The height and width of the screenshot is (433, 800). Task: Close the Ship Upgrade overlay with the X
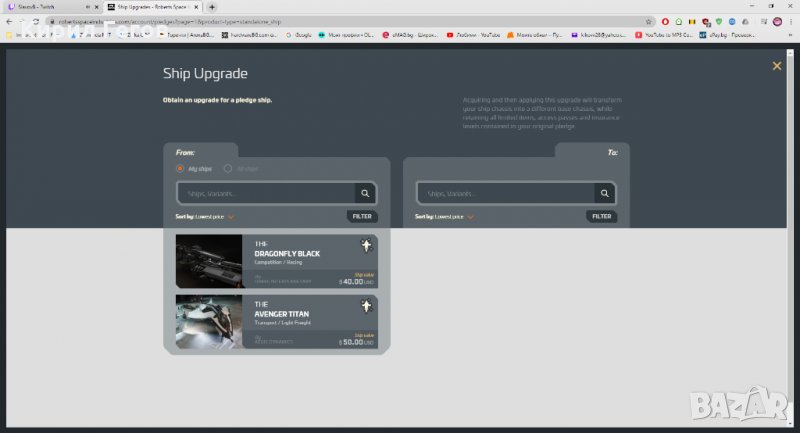point(776,66)
